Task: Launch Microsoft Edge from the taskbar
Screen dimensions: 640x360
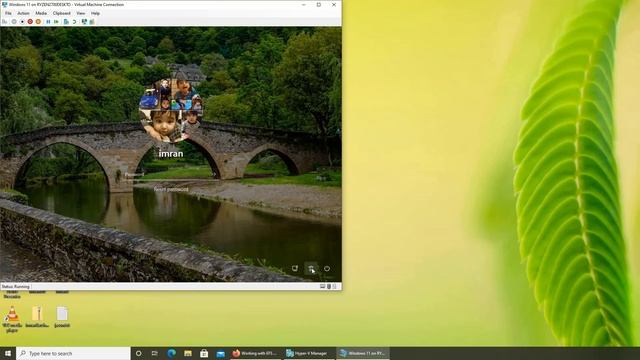Action: [x=171, y=353]
